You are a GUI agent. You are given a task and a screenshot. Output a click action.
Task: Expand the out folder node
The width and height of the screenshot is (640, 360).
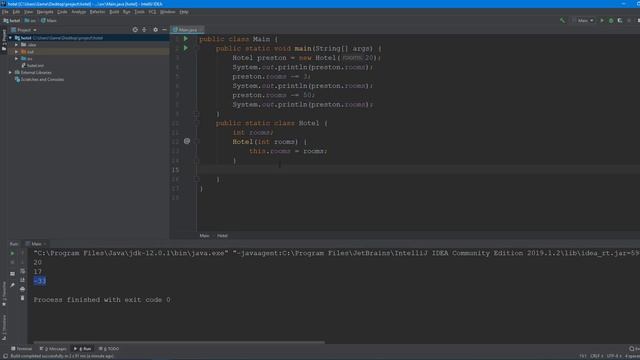[16, 52]
